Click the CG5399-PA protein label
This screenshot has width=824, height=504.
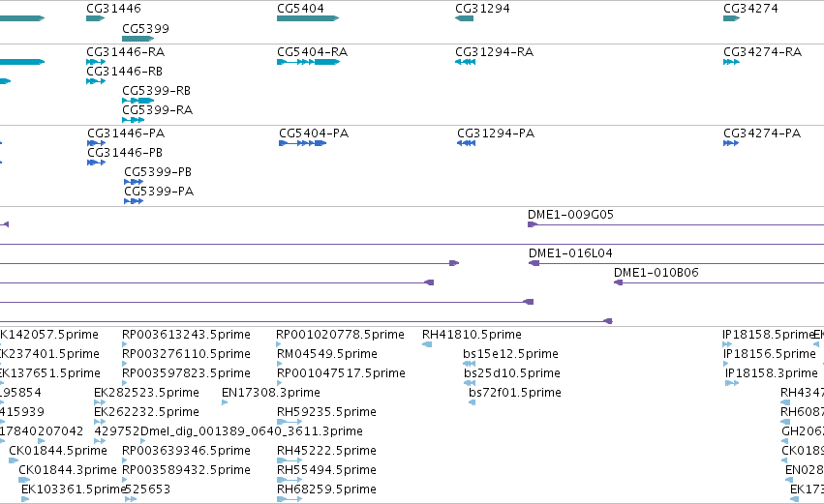pyautogui.click(x=159, y=192)
